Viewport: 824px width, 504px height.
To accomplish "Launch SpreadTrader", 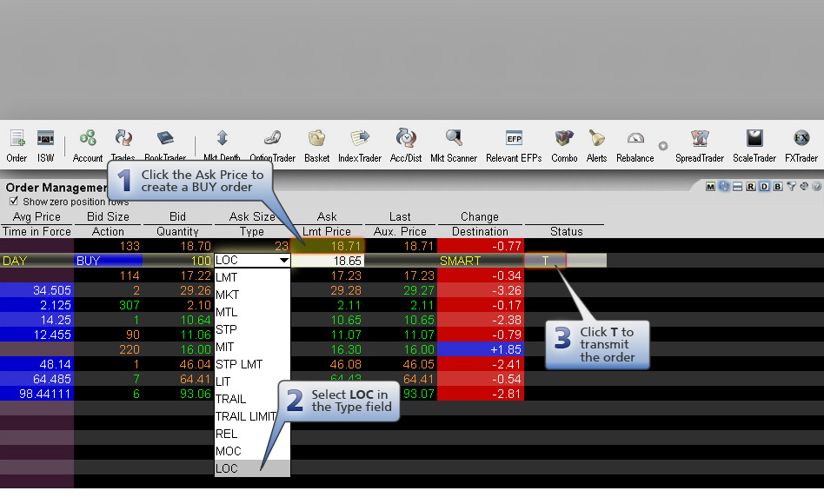I will (700, 146).
